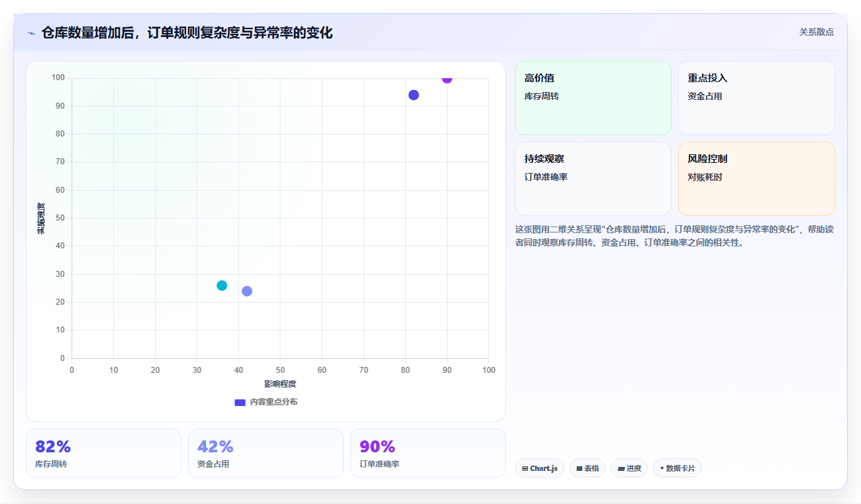Click the 关系散点 label in header
Image resolution: width=861 pixels, height=504 pixels.
pyautogui.click(x=816, y=32)
